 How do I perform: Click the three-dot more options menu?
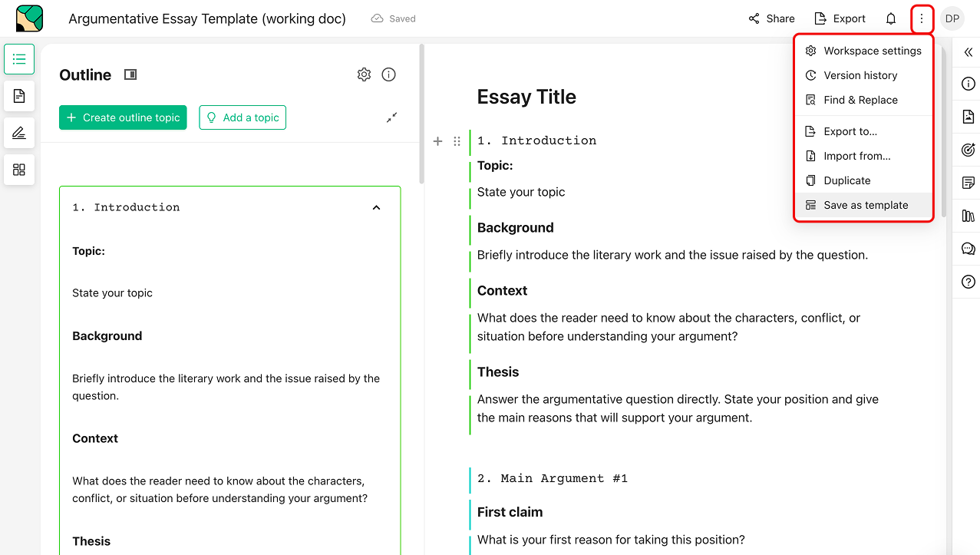tap(922, 18)
